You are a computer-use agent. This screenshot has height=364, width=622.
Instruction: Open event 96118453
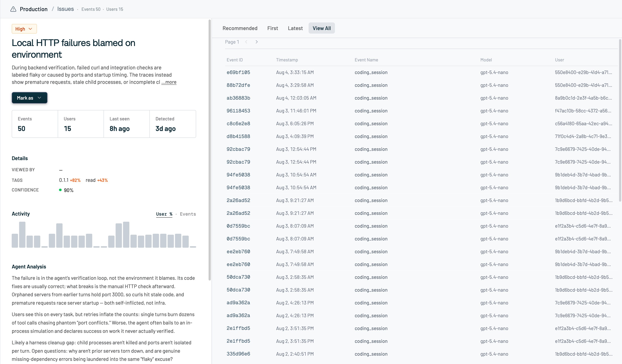pyautogui.click(x=238, y=111)
